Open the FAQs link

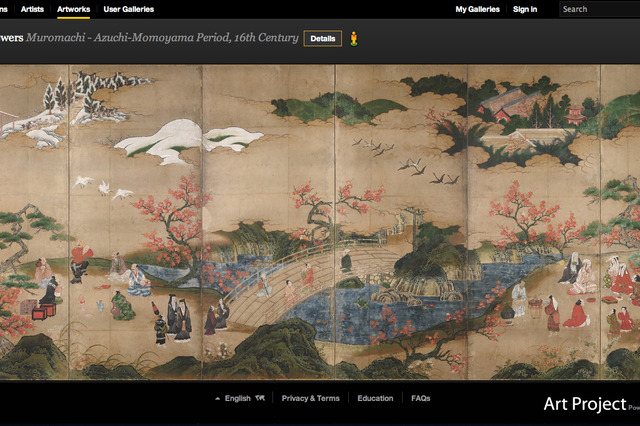tap(420, 398)
